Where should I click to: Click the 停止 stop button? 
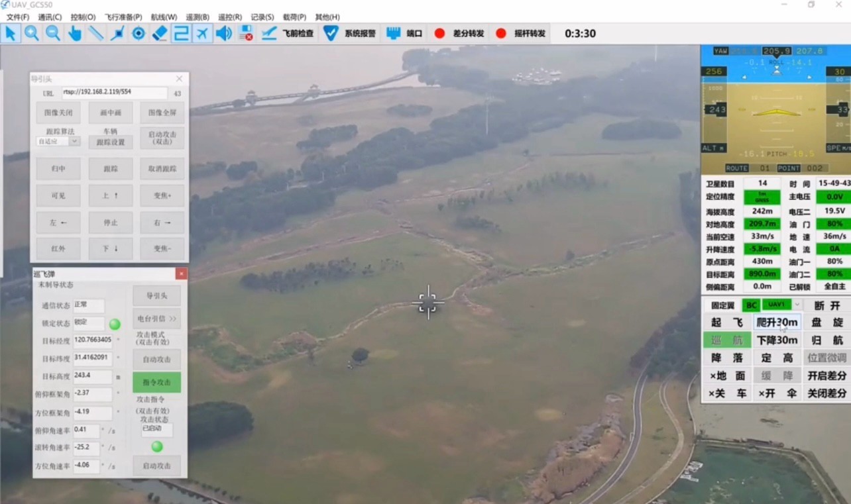(x=111, y=223)
